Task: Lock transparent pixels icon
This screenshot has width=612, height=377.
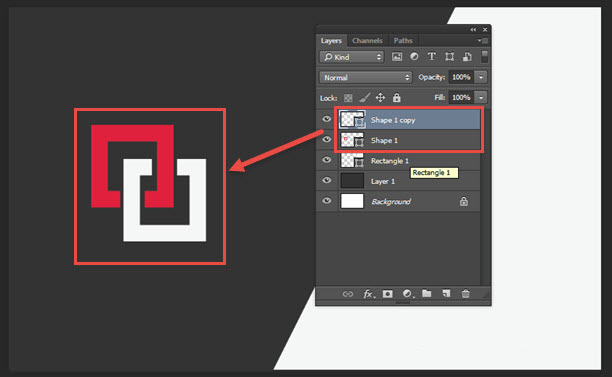Action: tap(348, 98)
